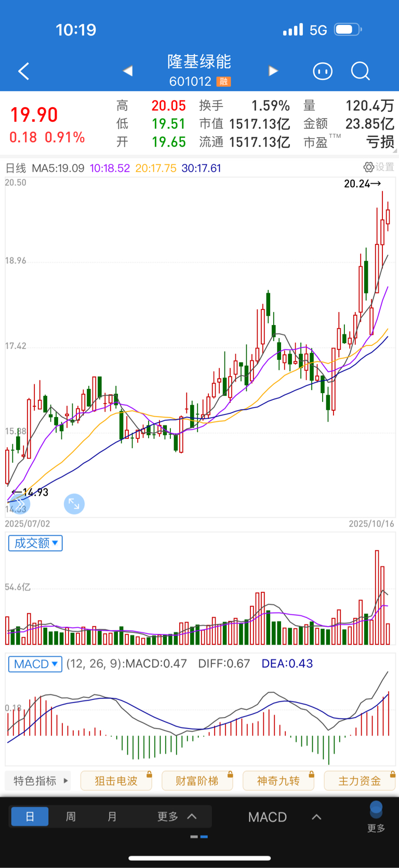The image size is (399, 868).
Task: Tap the stock name 隆基绿能
Action: point(199,61)
